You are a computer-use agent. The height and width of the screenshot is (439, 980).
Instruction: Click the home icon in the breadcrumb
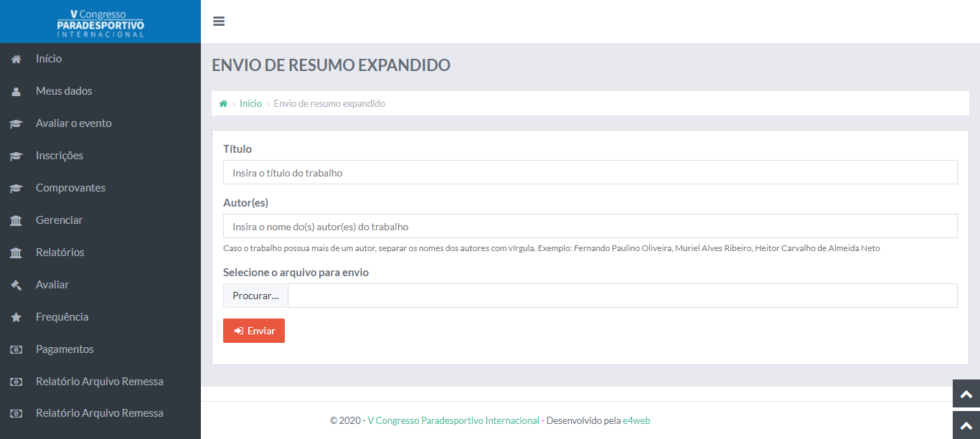click(223, 104)
